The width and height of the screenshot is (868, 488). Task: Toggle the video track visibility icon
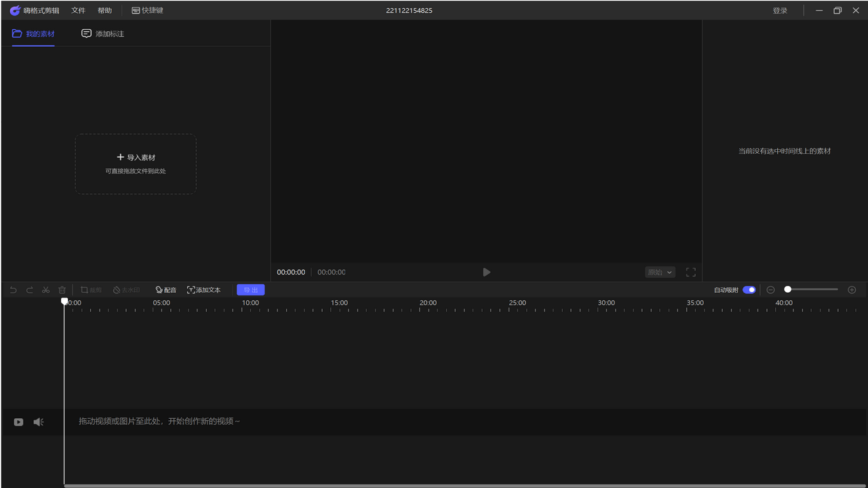[x=18, y=422]
